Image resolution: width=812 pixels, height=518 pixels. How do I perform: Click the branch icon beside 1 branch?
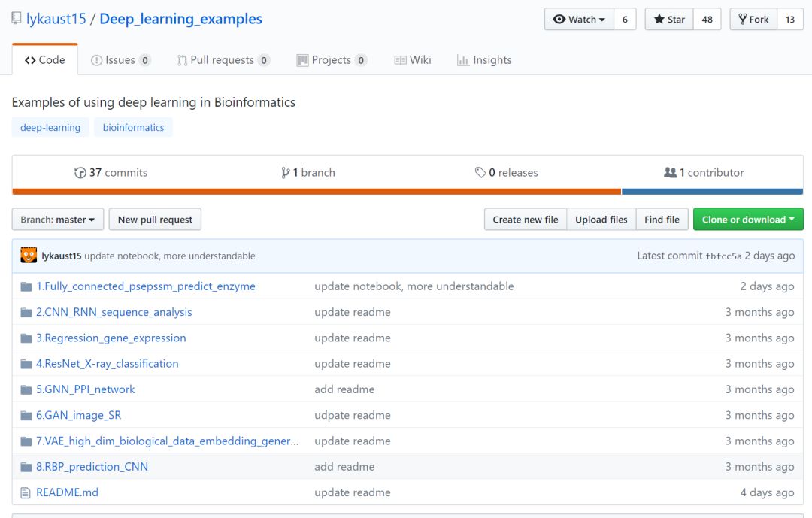coord(286,173)
